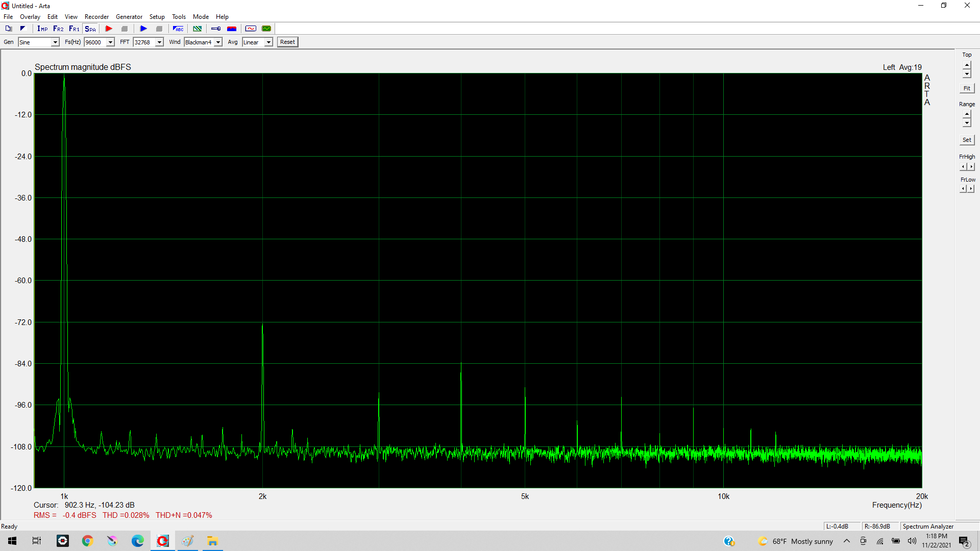Click the THD+N =0.047% readout
980x551 pixels.
pos(184,515)
